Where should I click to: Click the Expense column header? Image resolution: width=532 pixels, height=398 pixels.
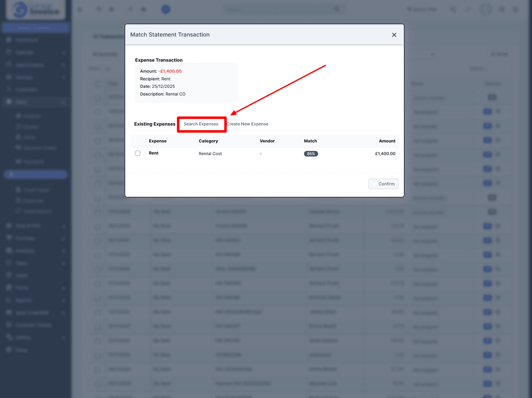tap(158, 141)
